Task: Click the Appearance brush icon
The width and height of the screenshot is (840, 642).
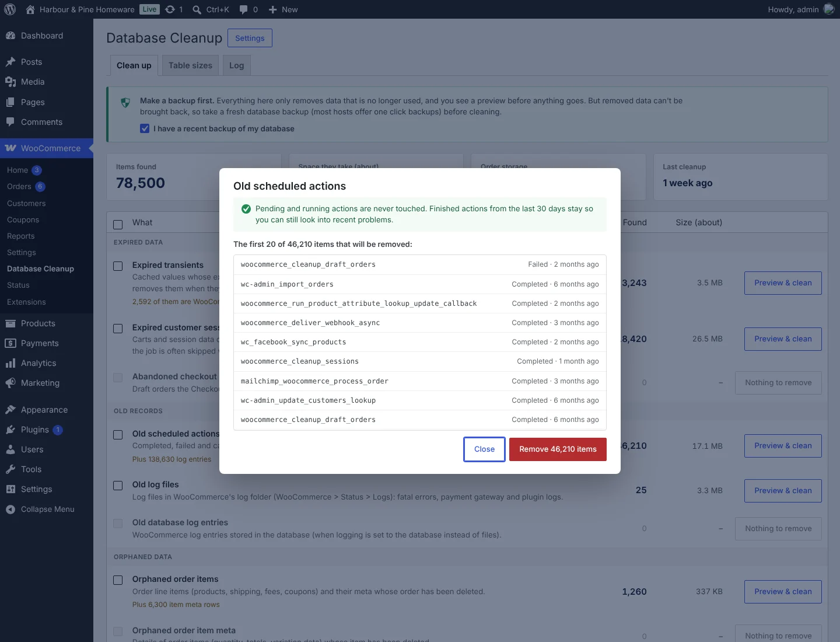Action: pyautogui.click(x=10, y=410)
